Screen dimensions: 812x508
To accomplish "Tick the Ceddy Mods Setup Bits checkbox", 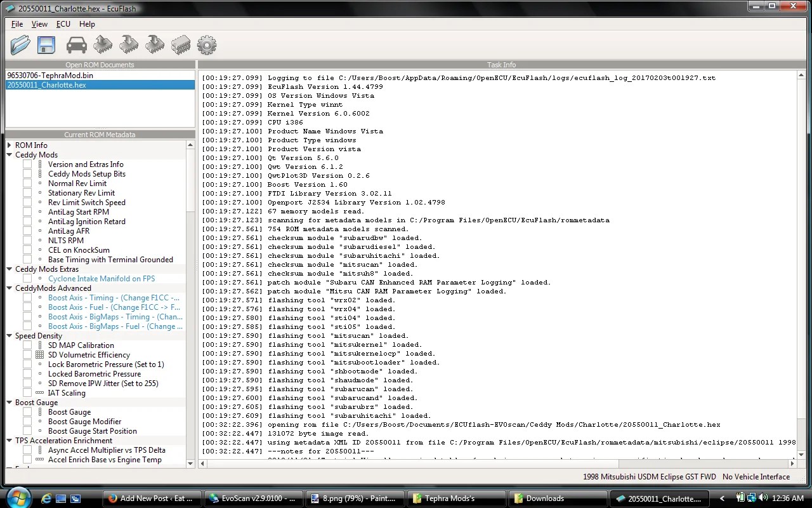I will [27, 174].
